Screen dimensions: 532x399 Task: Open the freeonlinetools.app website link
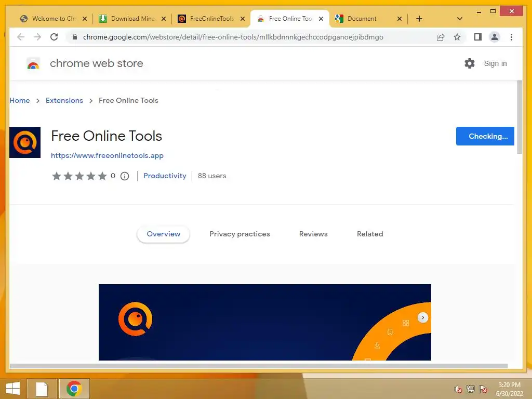click(x=107, y=155)
